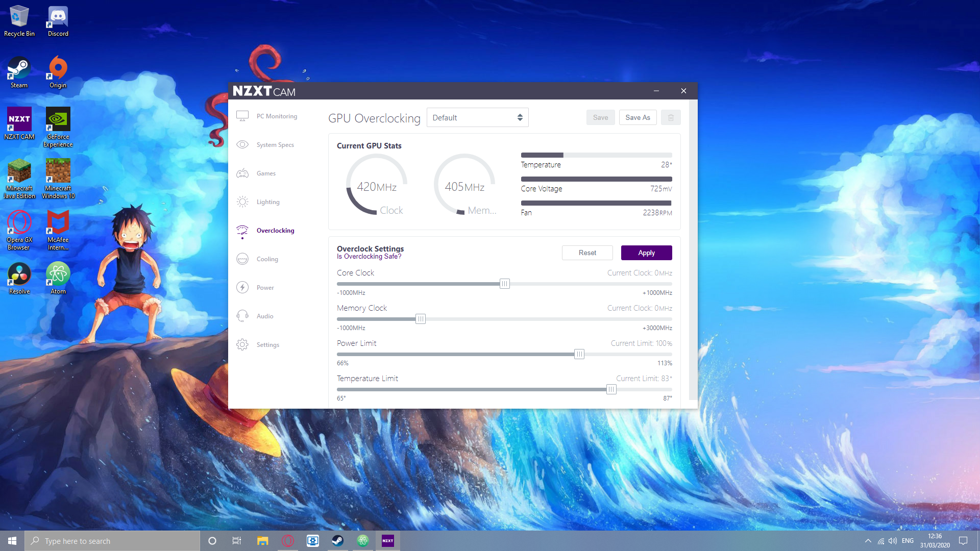Screen dimensions: 980x551
Task: Expand the Default profile dropdown
Action: (x=477, y=118)
